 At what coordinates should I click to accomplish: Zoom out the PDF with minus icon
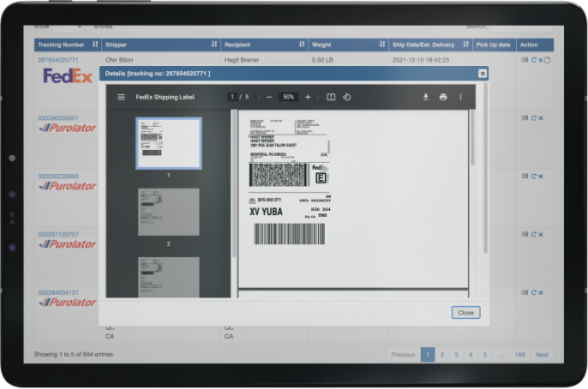pos(269,97)
